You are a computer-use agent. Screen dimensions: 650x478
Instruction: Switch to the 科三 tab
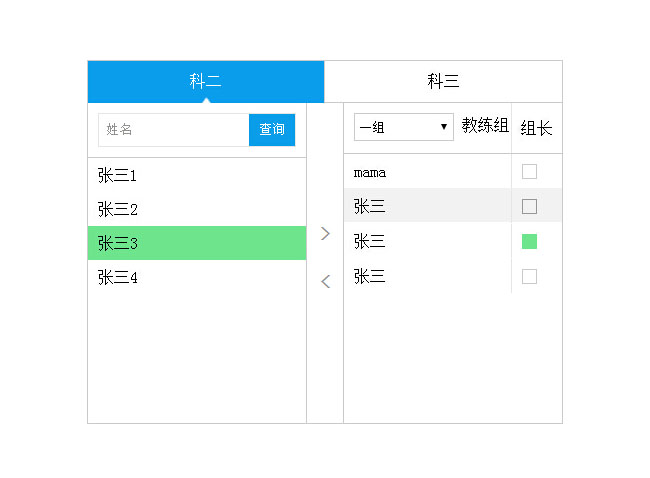(x=443, y=82)
